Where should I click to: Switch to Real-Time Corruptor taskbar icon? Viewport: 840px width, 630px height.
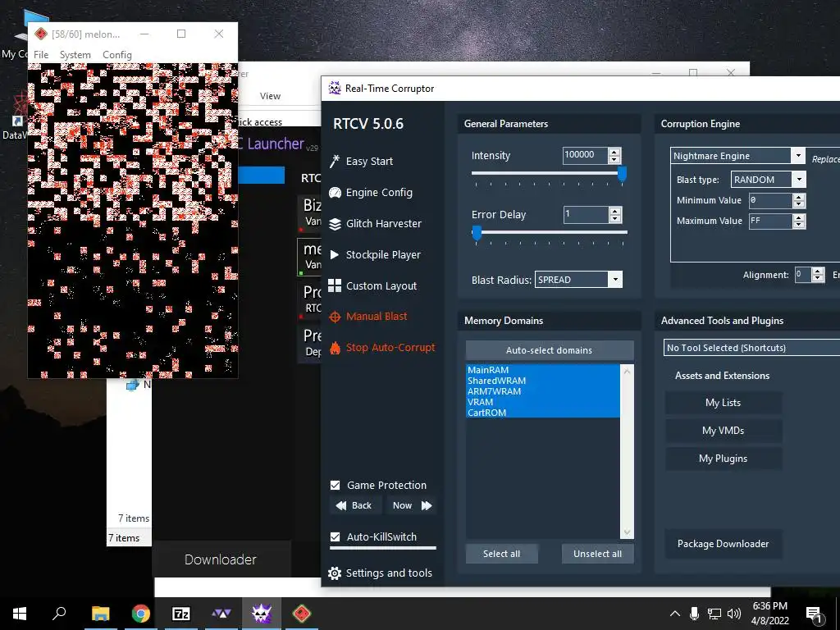[262, 614]
